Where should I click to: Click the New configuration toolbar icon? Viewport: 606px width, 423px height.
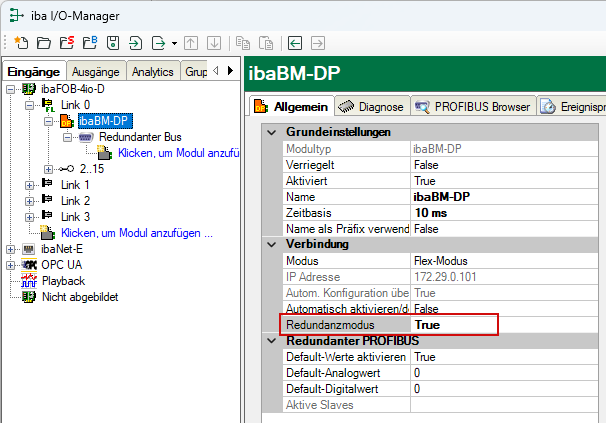22,43
